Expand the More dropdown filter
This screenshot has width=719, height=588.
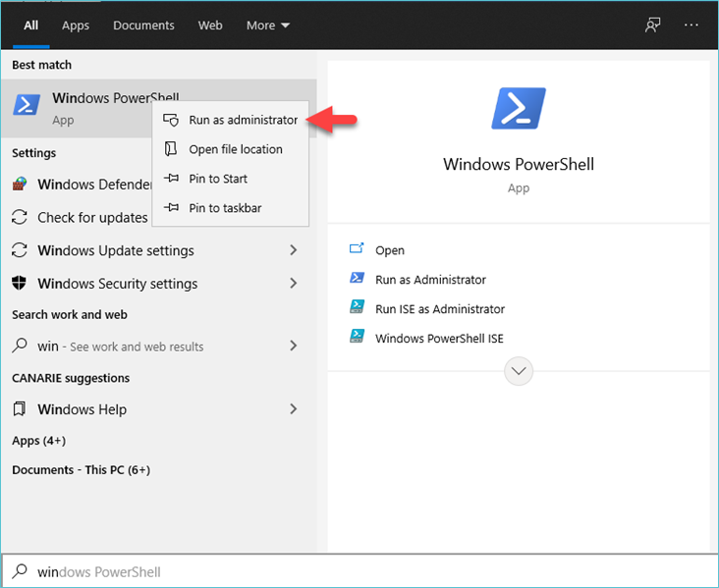[x=267, y=26]
